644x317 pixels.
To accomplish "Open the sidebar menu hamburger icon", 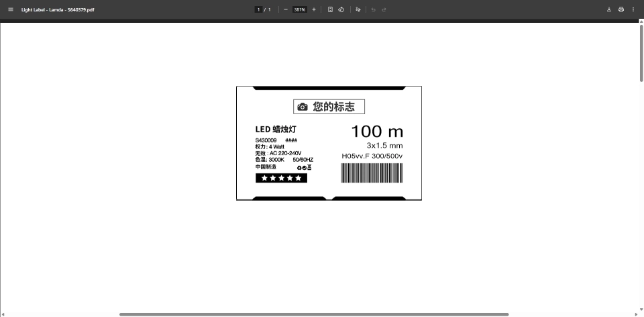I will [x=10, y=9].
